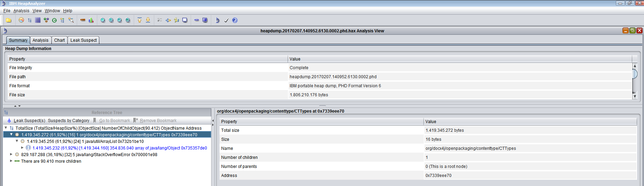This screenshot has width=644, height=186.
Task: Click the tree with green arrow icon
Action: 63,20
